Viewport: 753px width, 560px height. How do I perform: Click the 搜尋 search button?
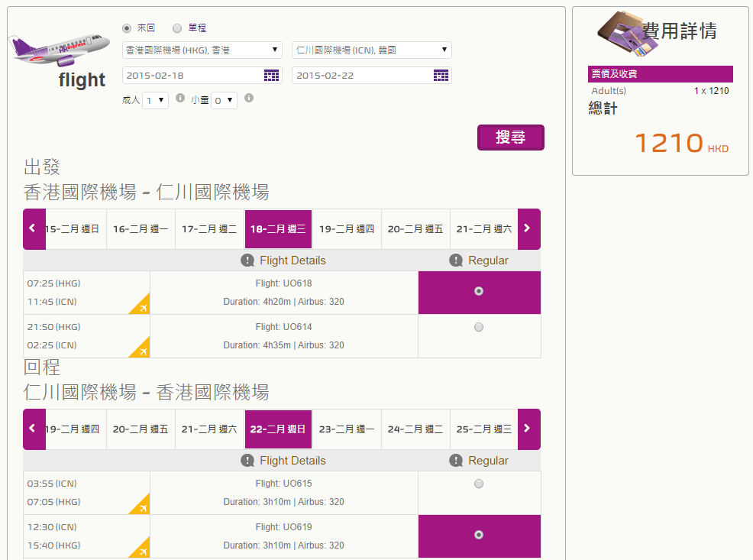(510, 138)
